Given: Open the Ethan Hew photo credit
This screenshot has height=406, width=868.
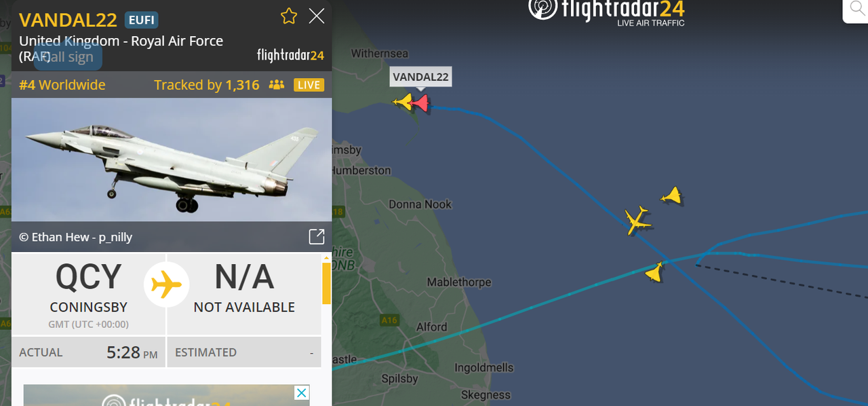Looking at the screenshot, I should 75,237.
